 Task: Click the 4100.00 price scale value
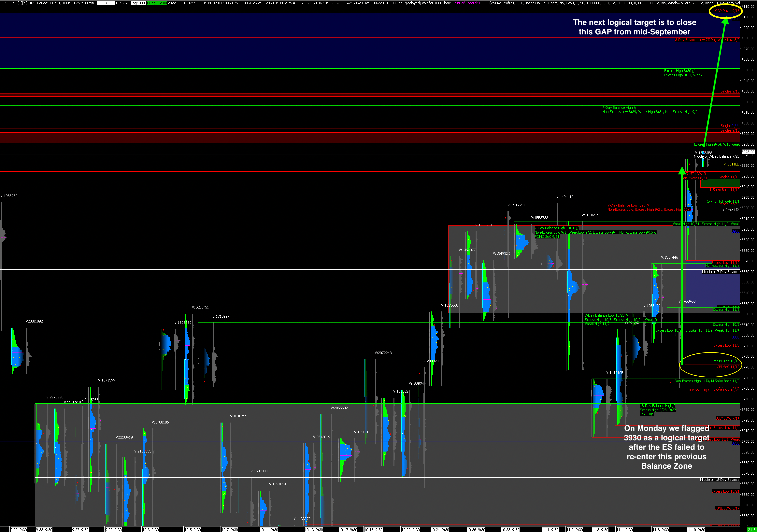click(748, 17)
